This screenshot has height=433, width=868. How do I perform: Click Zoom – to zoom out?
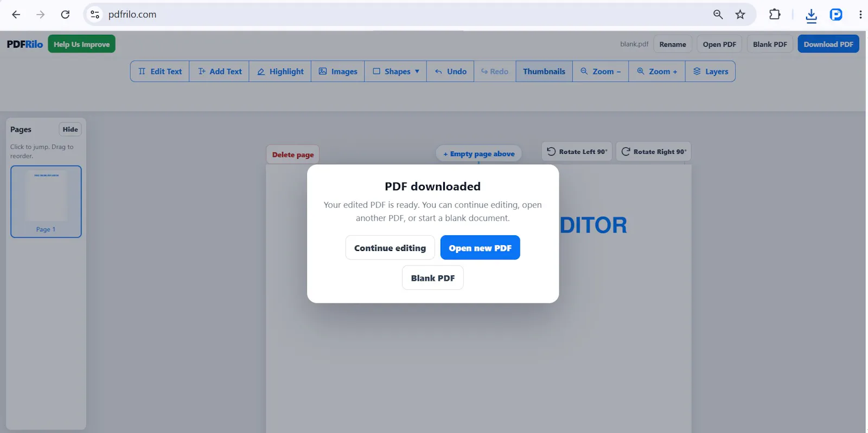point(601,72)
